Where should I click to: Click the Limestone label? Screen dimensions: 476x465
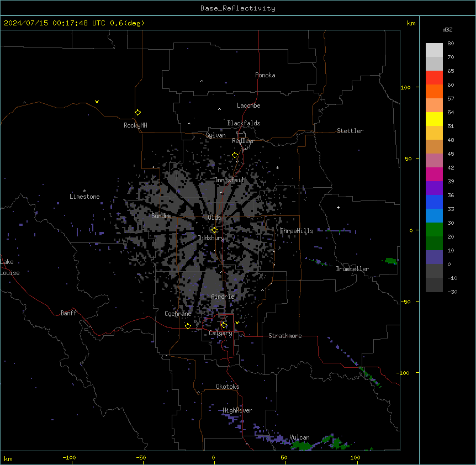[84, 197]
